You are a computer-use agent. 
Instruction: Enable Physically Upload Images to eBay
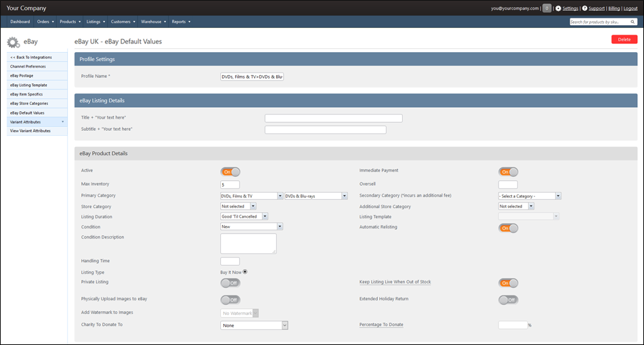pyautogui.click(x=230, y=300)
